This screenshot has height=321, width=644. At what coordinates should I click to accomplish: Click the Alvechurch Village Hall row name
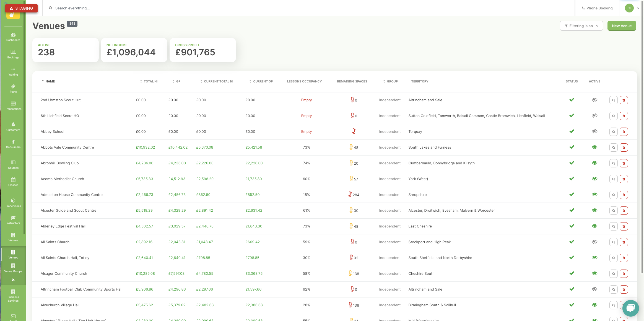[60, 305]
